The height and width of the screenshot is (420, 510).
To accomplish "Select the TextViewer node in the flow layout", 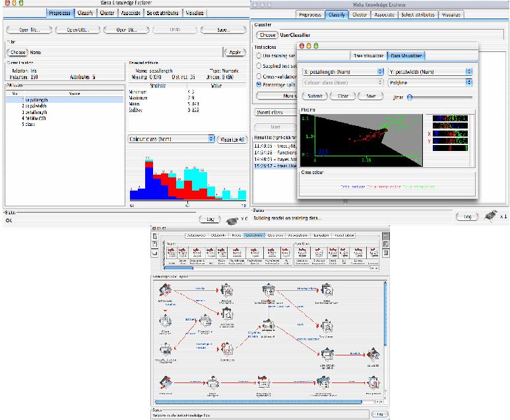I will click(x=326, y=326).
